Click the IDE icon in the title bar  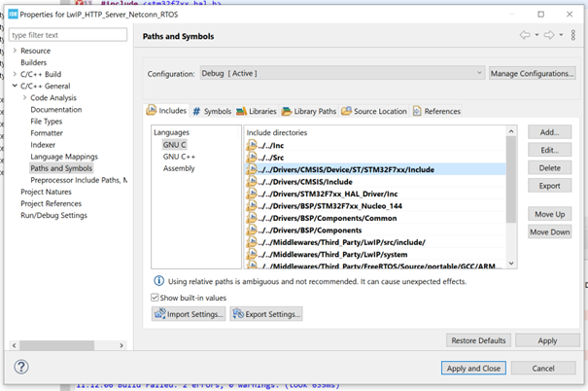pyautogui.click(x=13, y=15)
